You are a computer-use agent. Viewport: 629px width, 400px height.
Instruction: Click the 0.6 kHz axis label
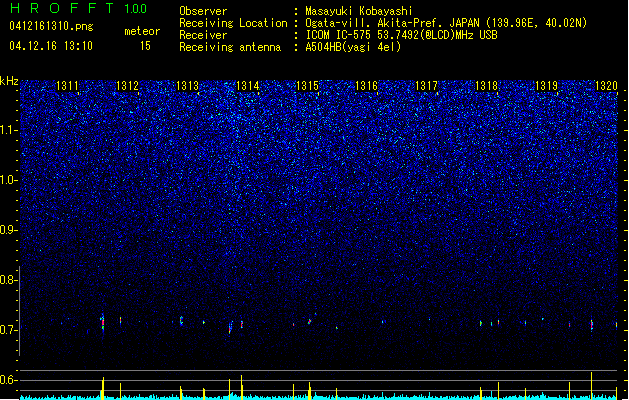[x=9, y=380]
